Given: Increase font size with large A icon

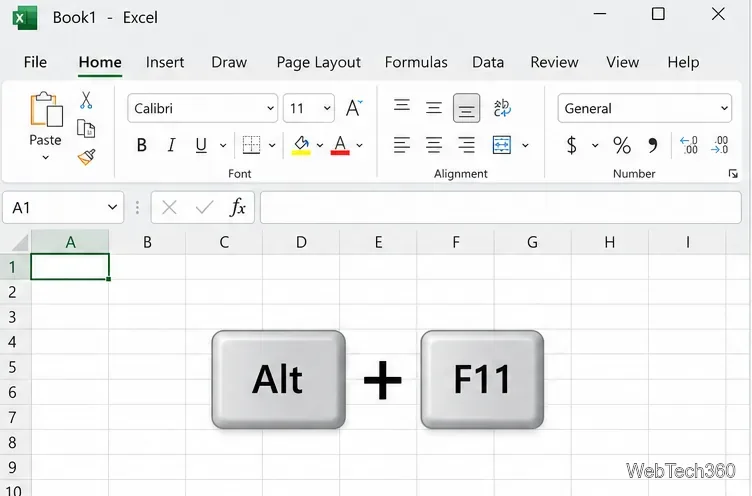Looking at the screenshot, I should [x=354, y=108].
